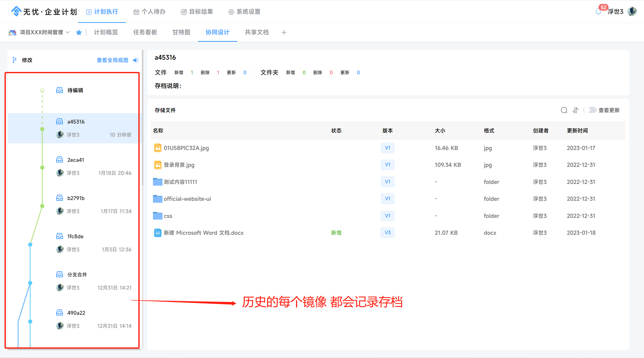
Task: Click the V3 version badge
Action: tap(387, 233)
